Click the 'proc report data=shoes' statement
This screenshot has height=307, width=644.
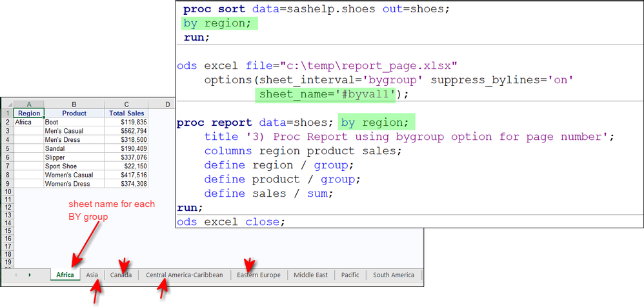click(255, 123)
